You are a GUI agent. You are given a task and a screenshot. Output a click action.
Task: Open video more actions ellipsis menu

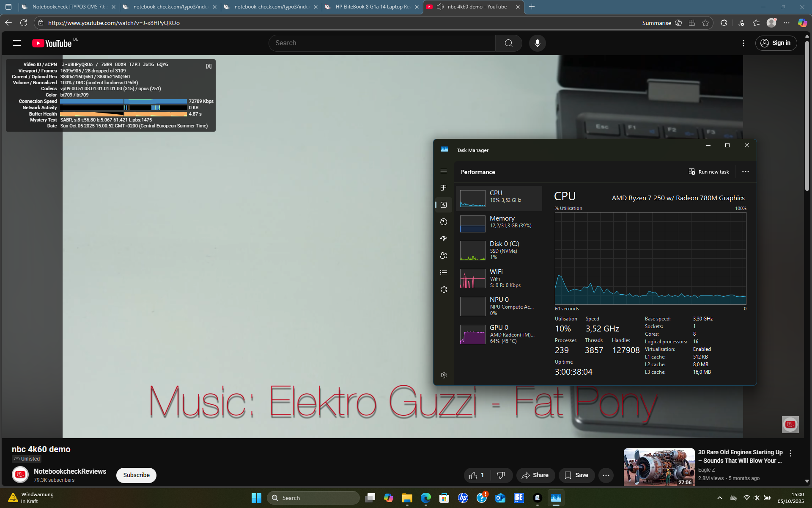[606, 475]
